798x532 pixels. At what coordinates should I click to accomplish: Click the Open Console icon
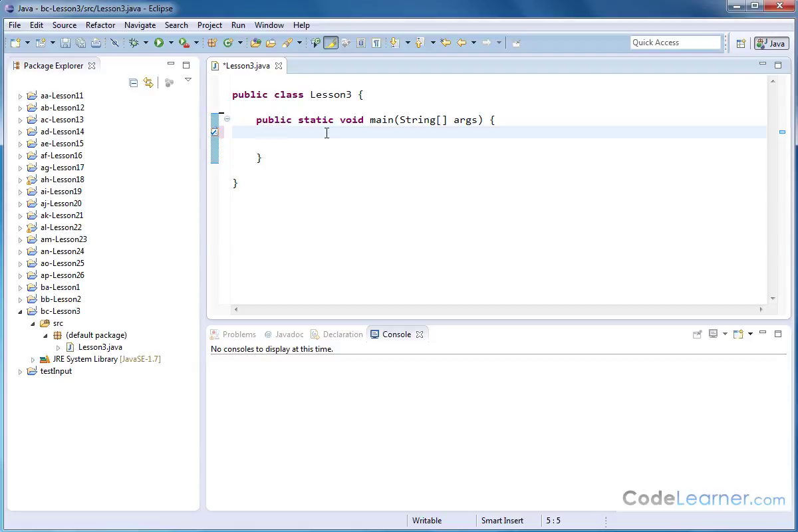(738, 334)
